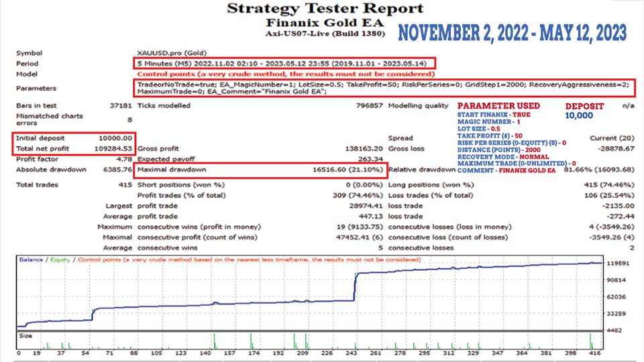Viewport: 644px width, 362px height.
Task: Select the green 'Equity' legend label
Action: coord(60,260)
